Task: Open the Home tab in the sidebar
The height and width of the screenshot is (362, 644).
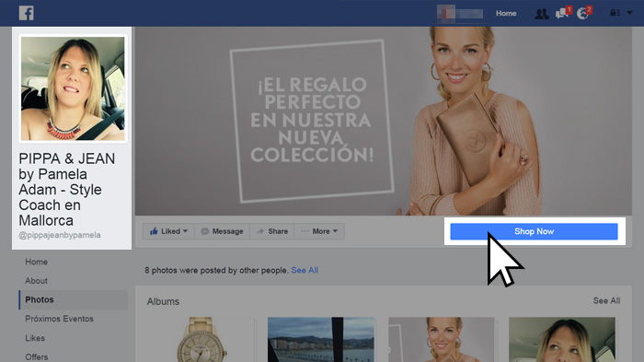Action: pyautogui.click(x=36, y=262)
